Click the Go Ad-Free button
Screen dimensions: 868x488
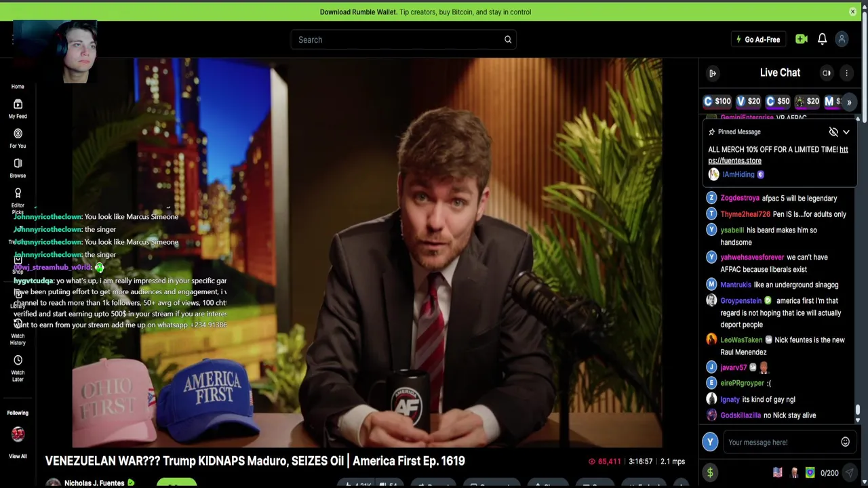758,39
